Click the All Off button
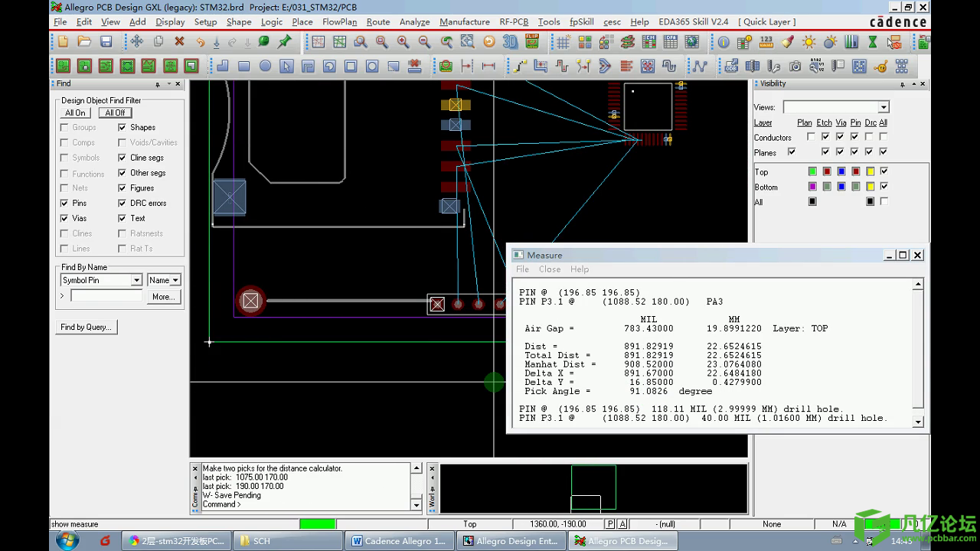Image resolution: width=980 pixels, height=551 pixels. (x=115, y=112)
